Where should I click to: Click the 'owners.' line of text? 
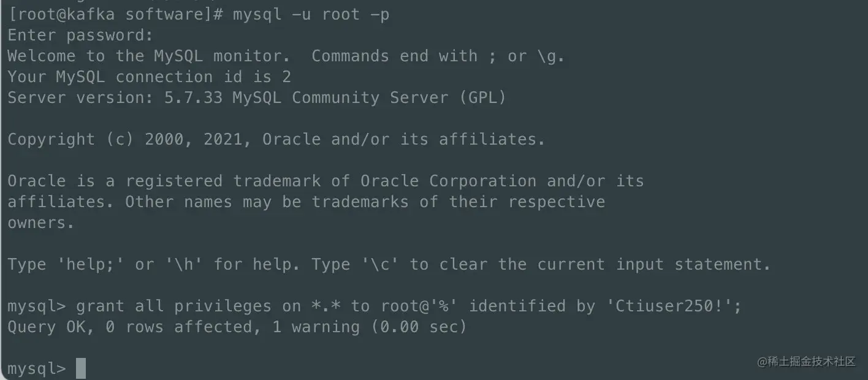(40, 222)
